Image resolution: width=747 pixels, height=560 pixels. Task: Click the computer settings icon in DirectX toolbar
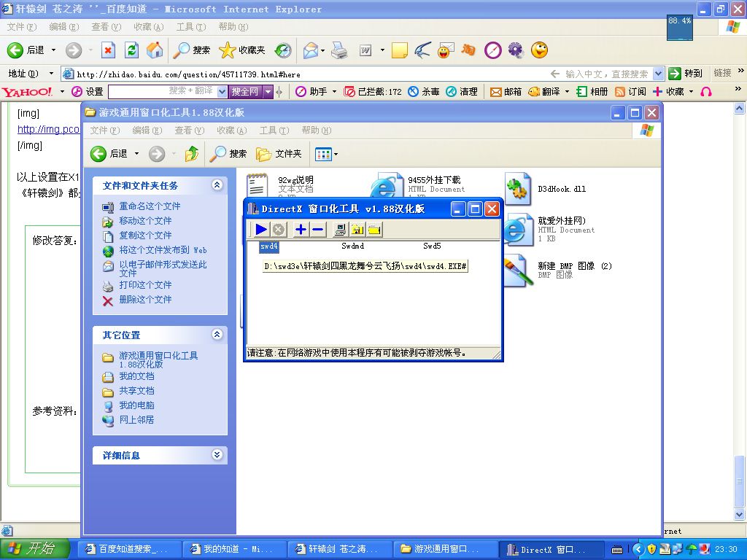(340, 230)
